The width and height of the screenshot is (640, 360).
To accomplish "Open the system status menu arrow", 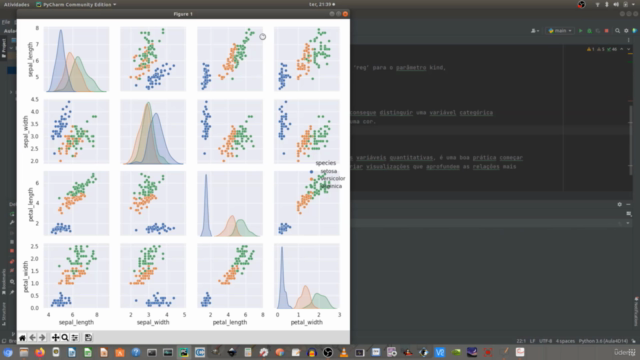I will (x=634, y=4).
